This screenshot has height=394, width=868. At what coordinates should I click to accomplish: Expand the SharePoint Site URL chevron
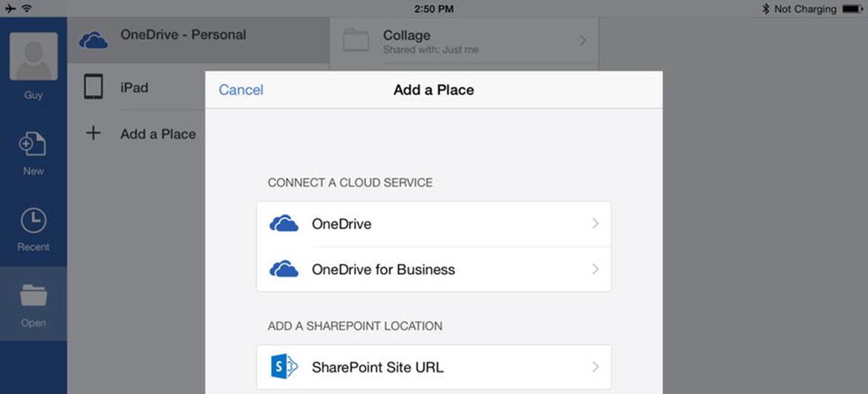595,367
